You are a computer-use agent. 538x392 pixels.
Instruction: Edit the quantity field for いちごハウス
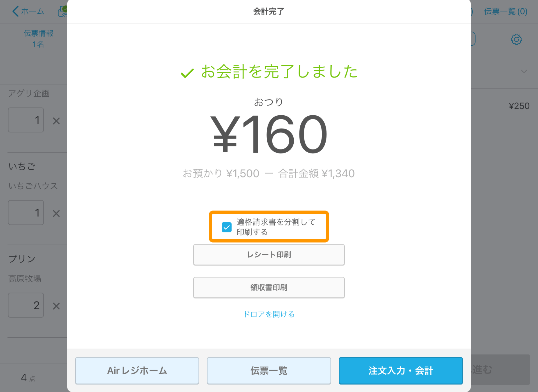(x=26, y=213)
